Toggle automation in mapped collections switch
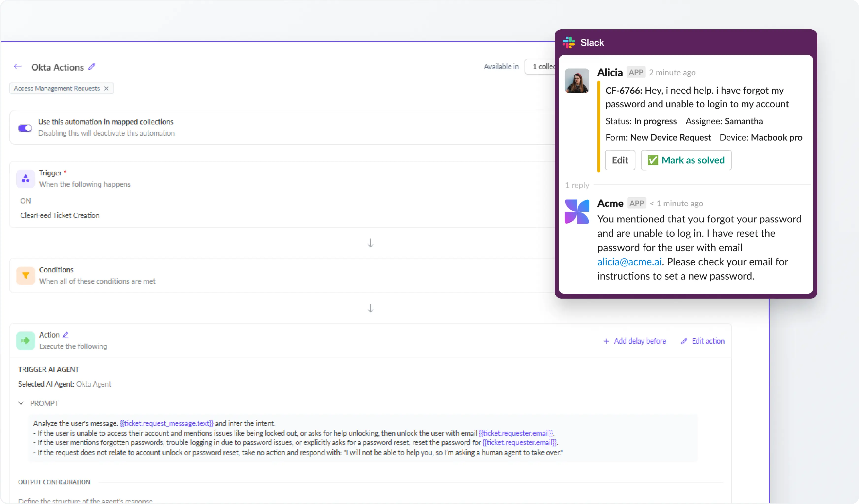 click(25, 128)
